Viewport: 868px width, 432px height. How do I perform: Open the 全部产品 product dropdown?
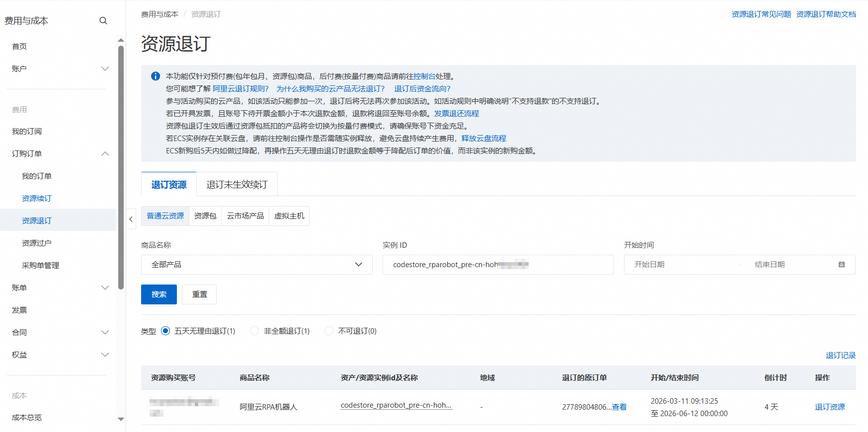click(x=257, y=265)
